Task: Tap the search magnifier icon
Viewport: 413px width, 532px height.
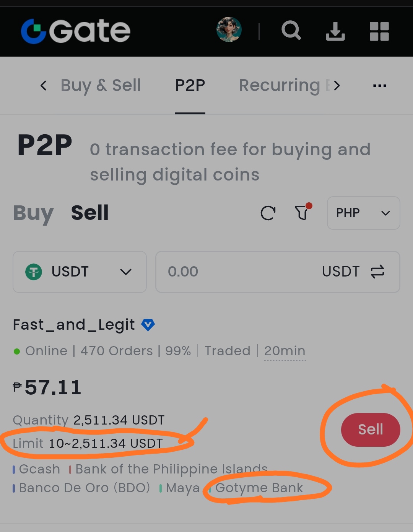Action: click(x=291, y=31)
